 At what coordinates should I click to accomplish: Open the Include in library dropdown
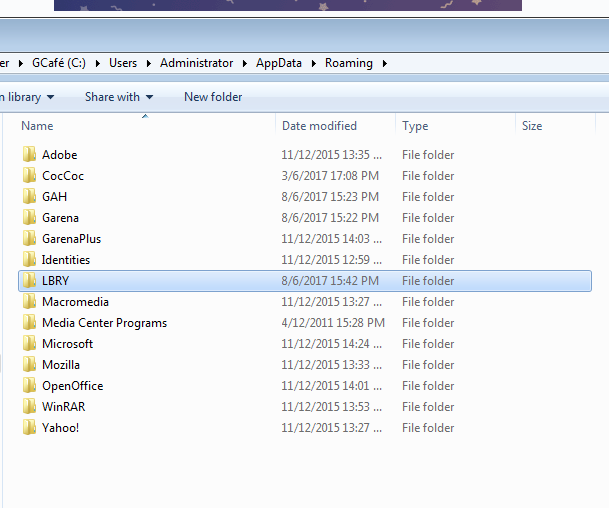27,97
